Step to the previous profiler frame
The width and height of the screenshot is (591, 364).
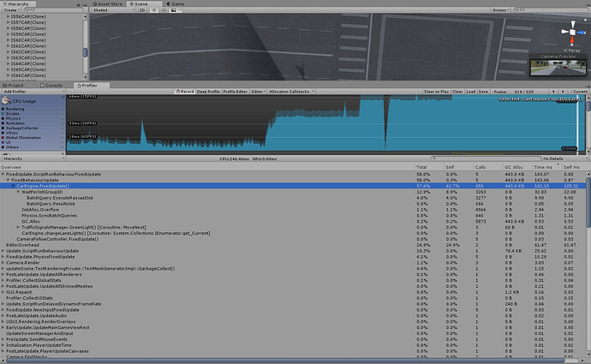coord(553,92)
